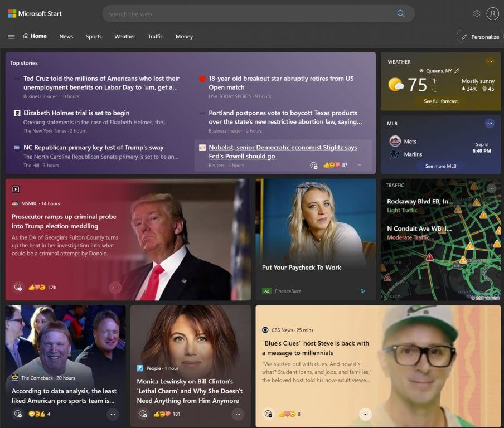Select Fahrenheit temperature unit
Image resolution: width=504 pixels, height=428 pixels.
434,81
